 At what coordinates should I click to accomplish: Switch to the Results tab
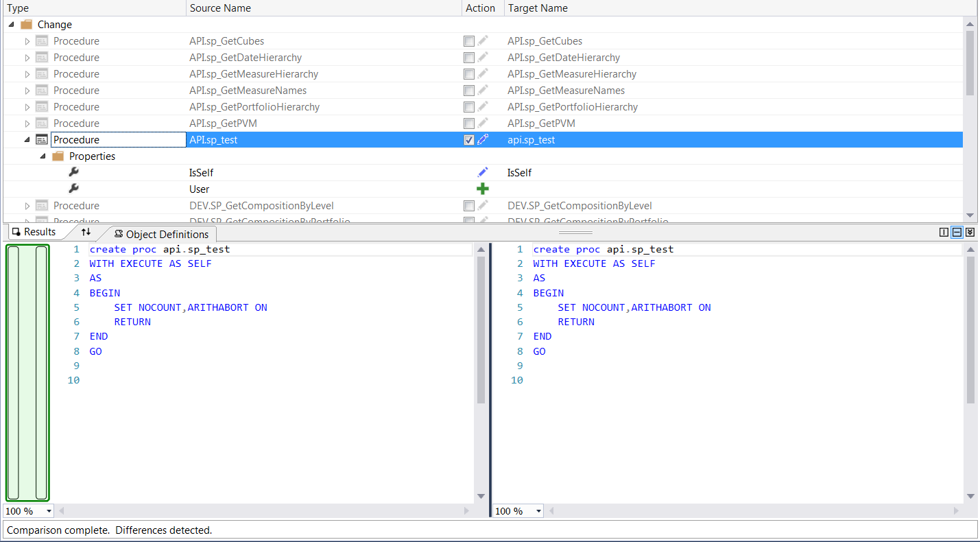coord(34,233)
